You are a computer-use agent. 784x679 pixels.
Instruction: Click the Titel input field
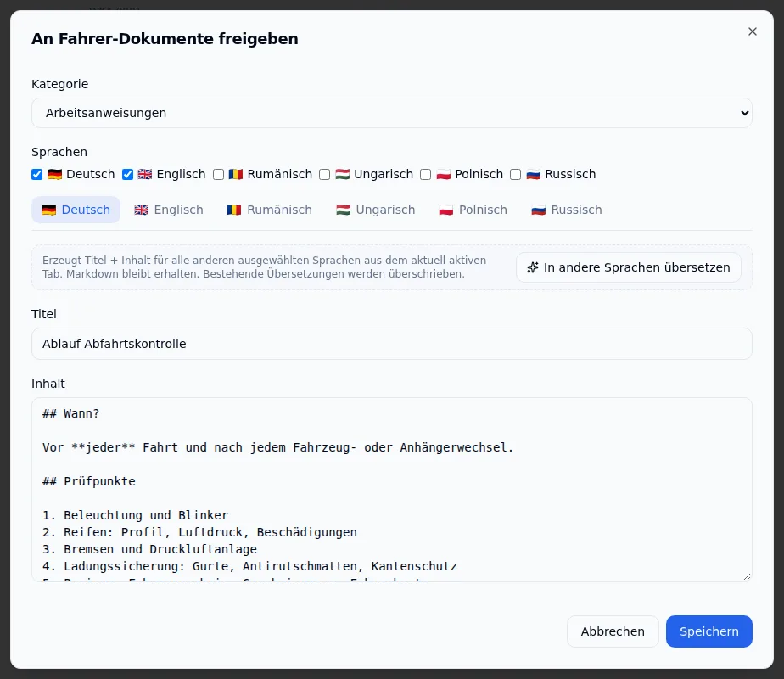click(x=391, y=344)
